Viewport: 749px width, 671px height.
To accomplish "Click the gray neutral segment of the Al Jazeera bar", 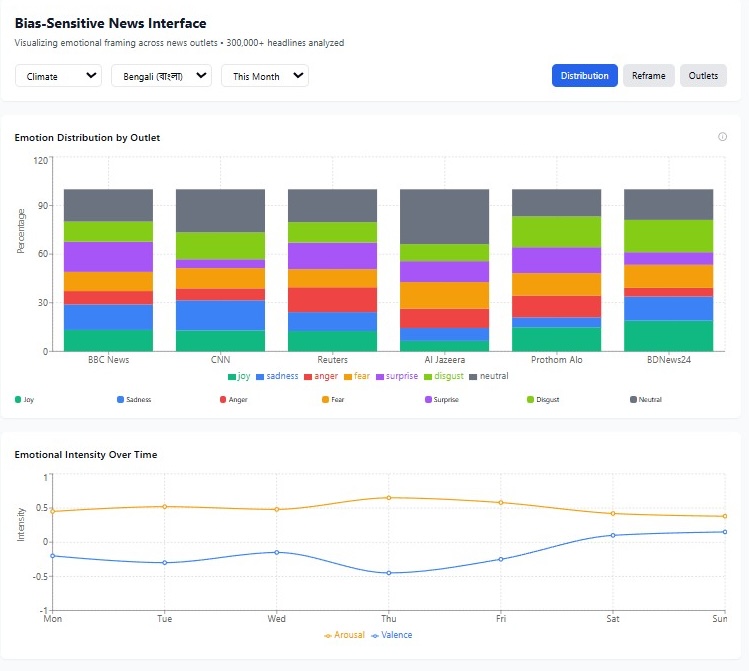I will [444, 216].
